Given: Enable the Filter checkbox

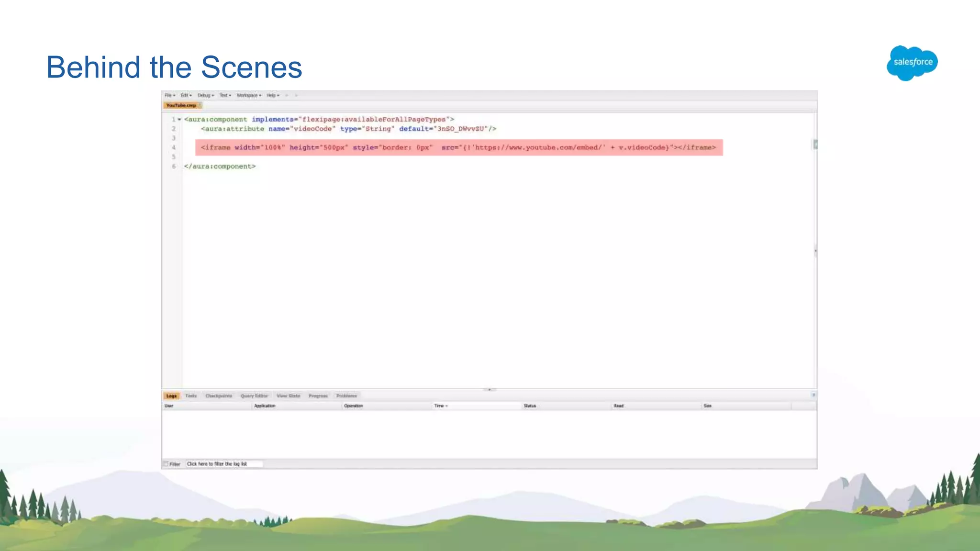Looking at the screenshot, I should (x=166, y=464).
